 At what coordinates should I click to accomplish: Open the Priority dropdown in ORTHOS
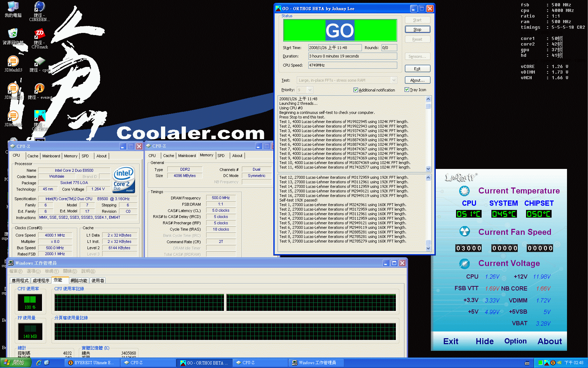click(x=310, y=90)
